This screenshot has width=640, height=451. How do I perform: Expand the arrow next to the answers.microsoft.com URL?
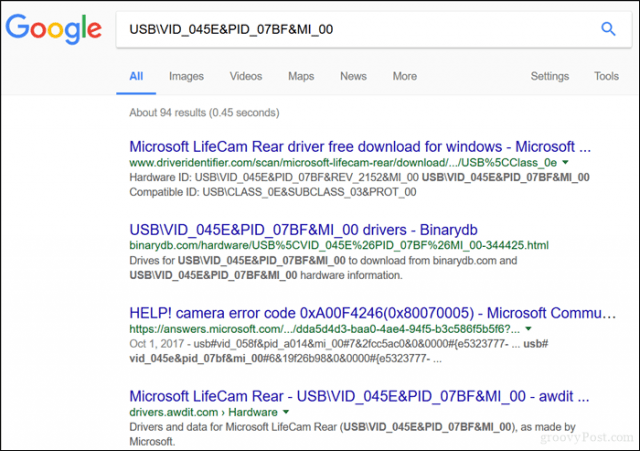click(x=528, y=329)
